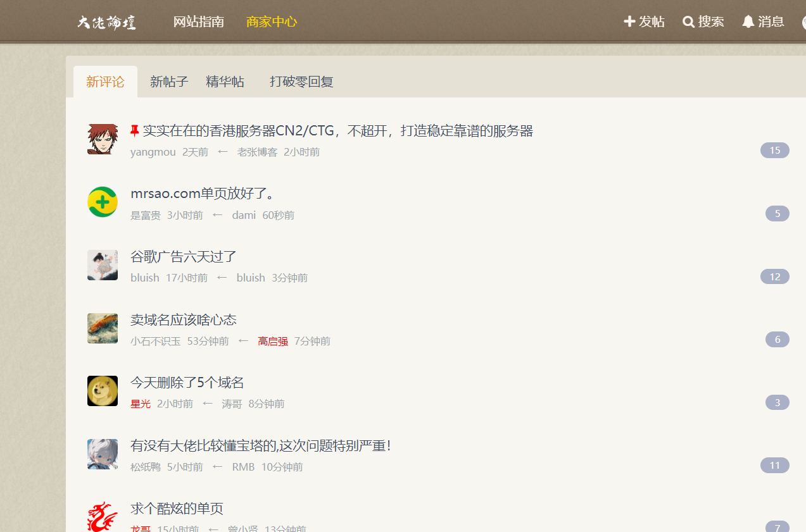Open 商家中心 in the top navigation

272,22
